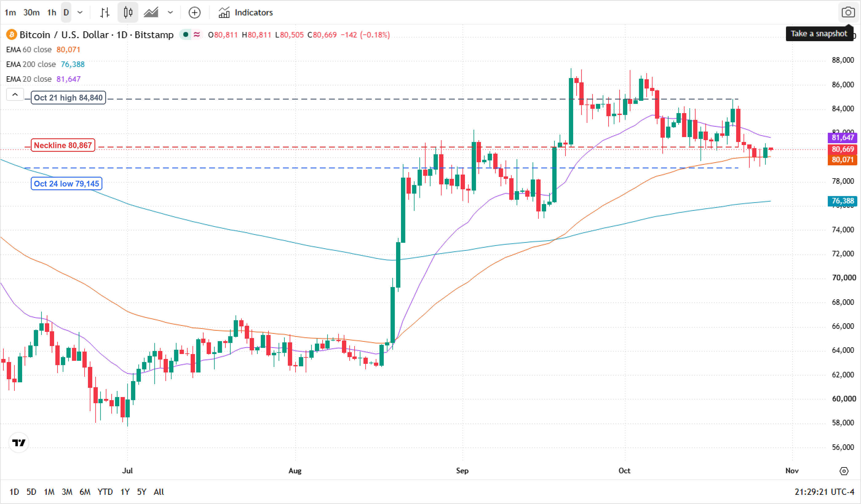
Task: Open the Indicators panel
Action: coord(246,13)
